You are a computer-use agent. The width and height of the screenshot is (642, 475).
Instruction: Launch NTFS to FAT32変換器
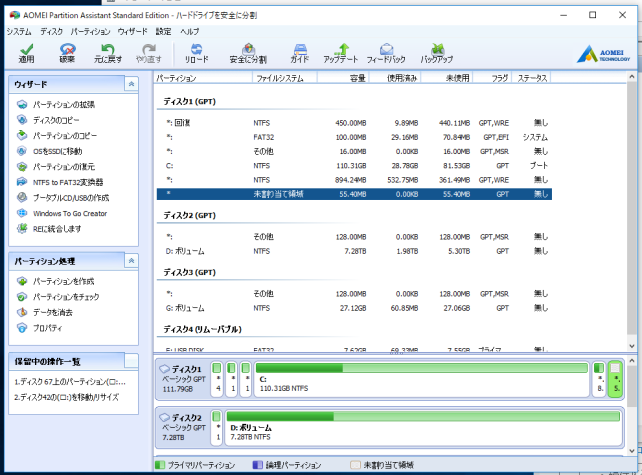coord(67,182)
